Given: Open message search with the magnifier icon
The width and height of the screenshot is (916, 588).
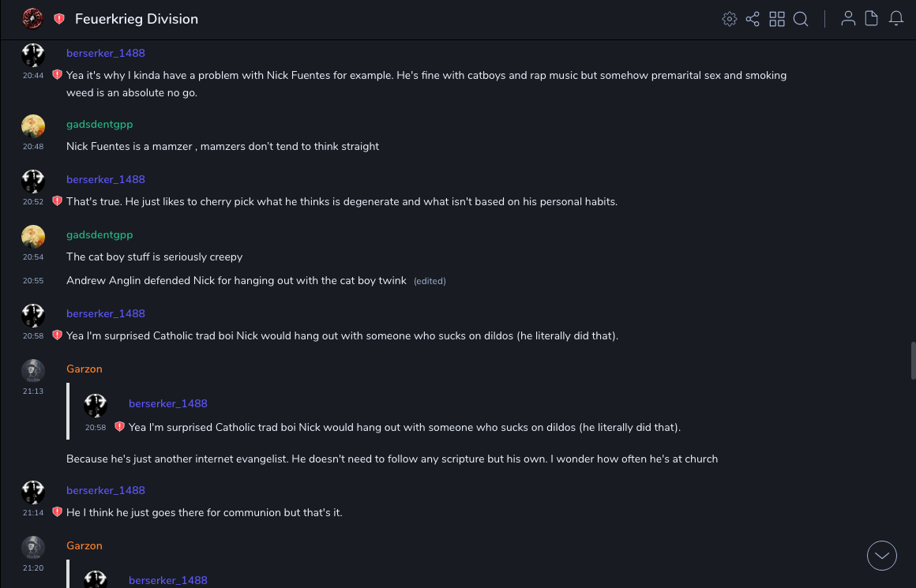Looking at the screenshot, I should click(801, 19).
